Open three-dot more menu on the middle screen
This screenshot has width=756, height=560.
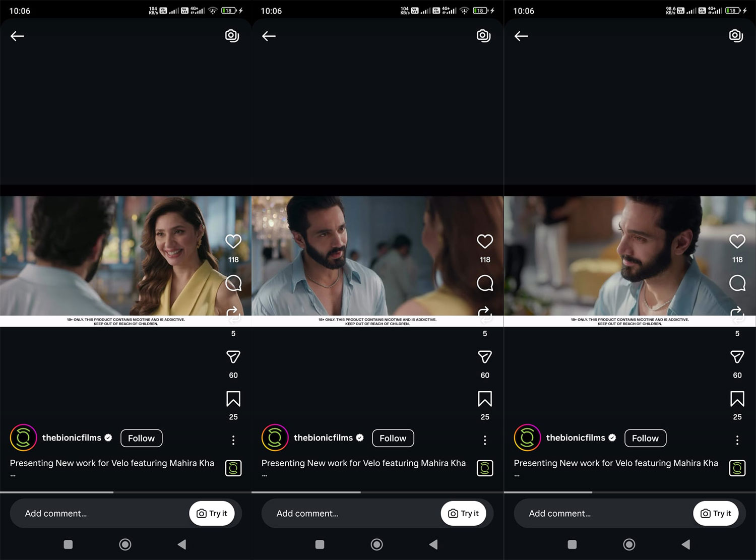485,440
